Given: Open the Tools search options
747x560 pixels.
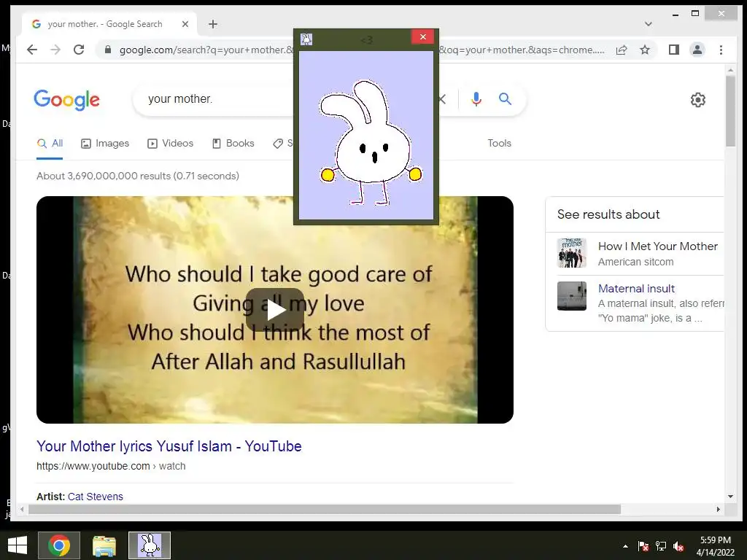Looking at the screenshot, I should [x=499, y=144].
